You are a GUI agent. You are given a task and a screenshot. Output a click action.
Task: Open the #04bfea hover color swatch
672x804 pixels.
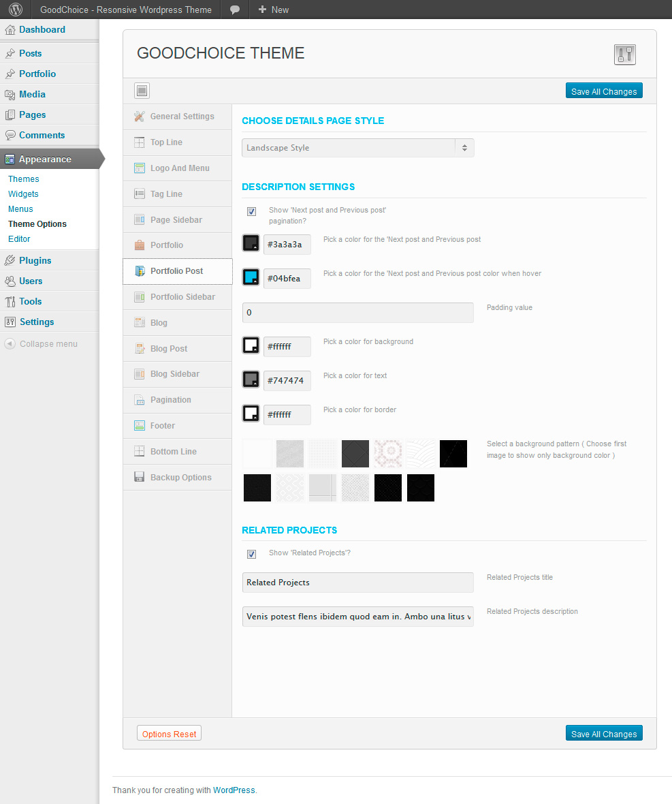tap(251, 277)
